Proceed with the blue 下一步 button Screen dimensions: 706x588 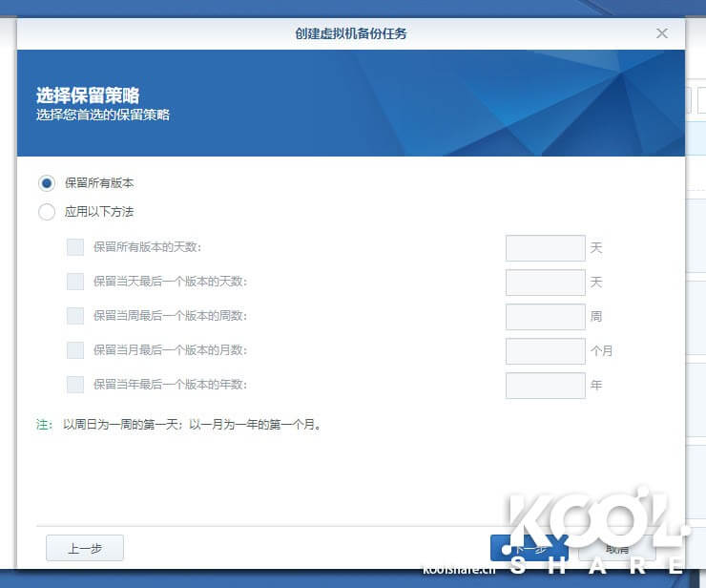tap(529, 548)
